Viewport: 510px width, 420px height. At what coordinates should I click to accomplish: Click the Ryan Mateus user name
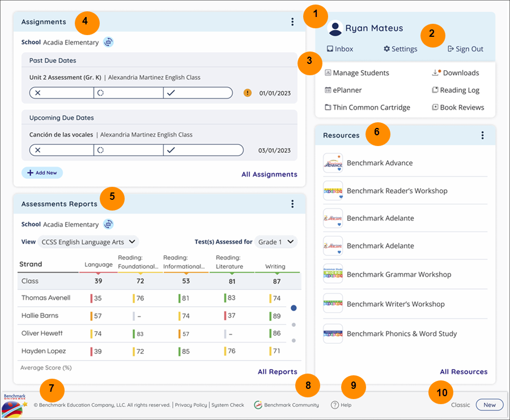click(x=374, y=28)
